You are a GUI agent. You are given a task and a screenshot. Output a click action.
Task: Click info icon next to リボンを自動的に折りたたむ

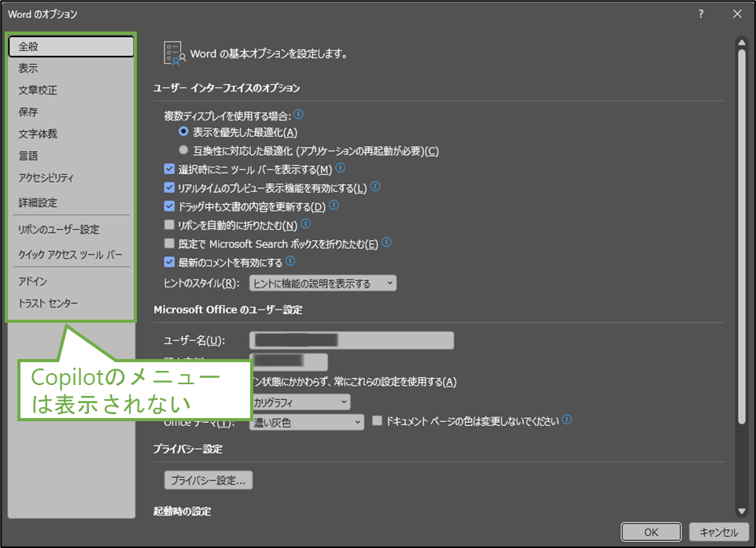(x=306, y=224)
